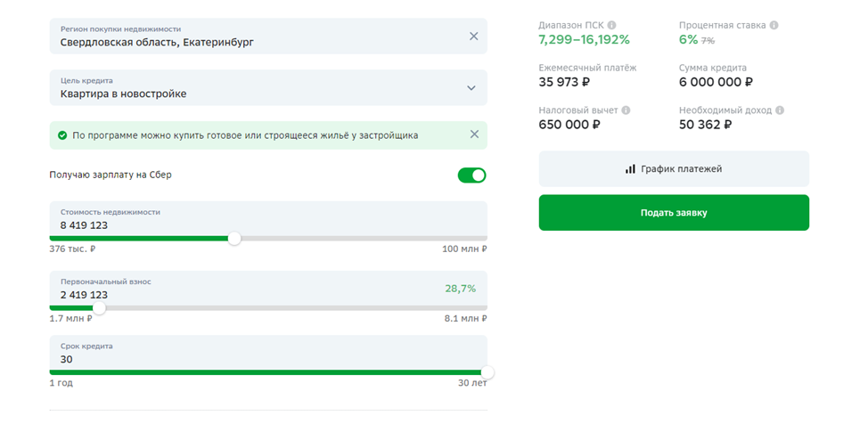Image resolution: width=868 pixels, height=424 pixels.
Task: Click info icon next to Налоговый вычет
Action: point(626,110)
